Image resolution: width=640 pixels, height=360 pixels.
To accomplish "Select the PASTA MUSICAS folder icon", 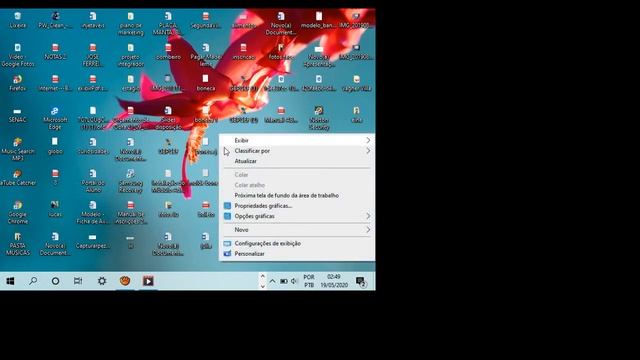I will tap(18, 244).
